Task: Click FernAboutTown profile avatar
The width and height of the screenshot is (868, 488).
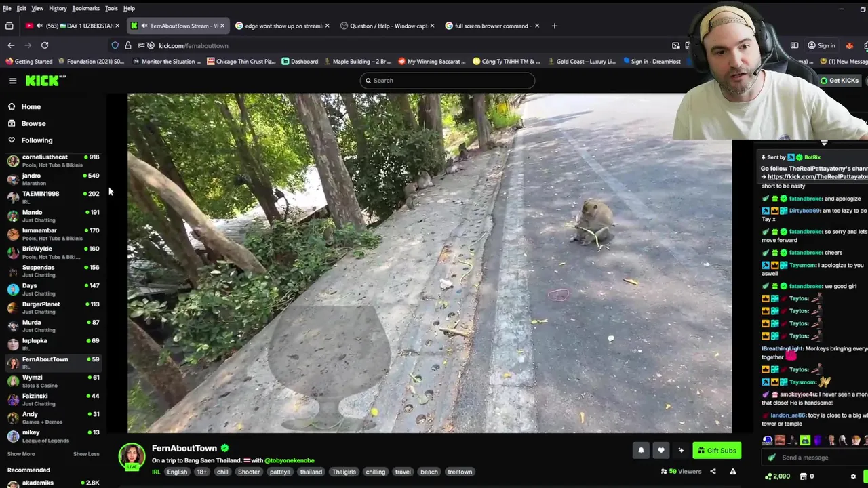Action: pos(132,457)
